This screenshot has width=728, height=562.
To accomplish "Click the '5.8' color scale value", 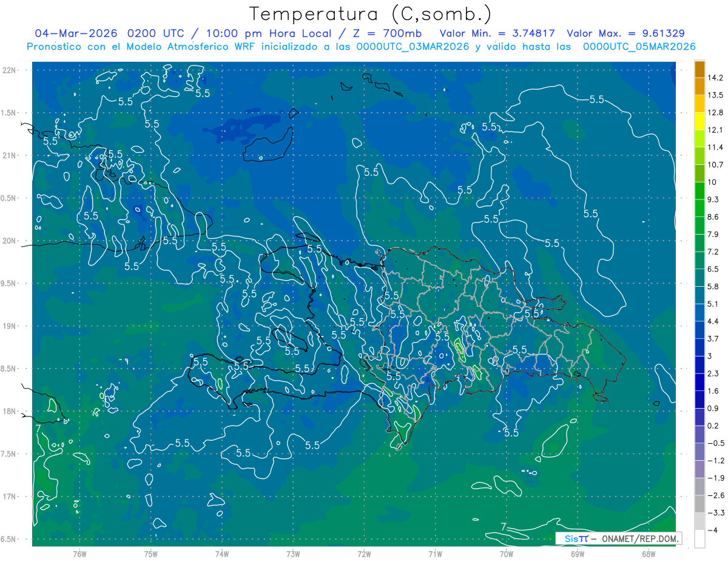I will point(714,286).
